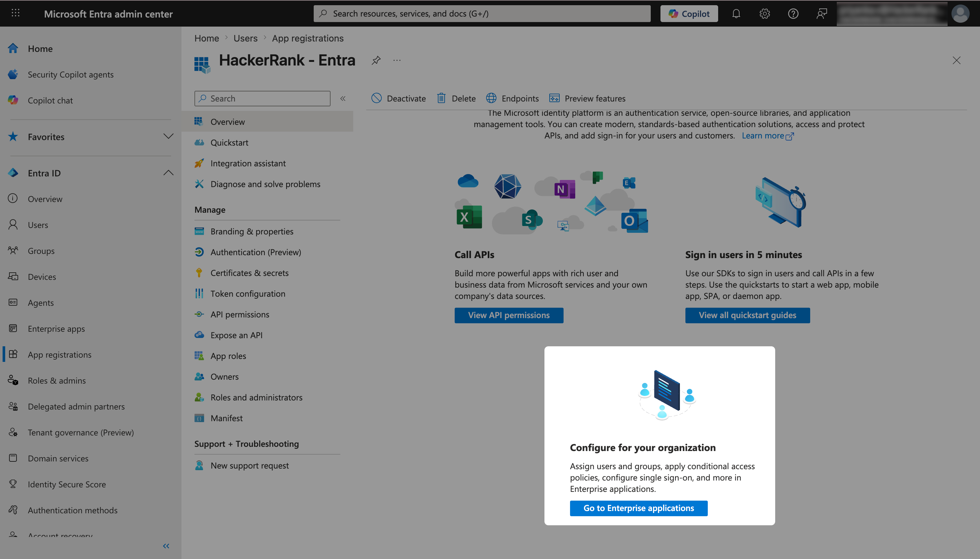Click the Certificates & secrets key icon
Viewport: 980px width, 559px height.
[199, 273]
